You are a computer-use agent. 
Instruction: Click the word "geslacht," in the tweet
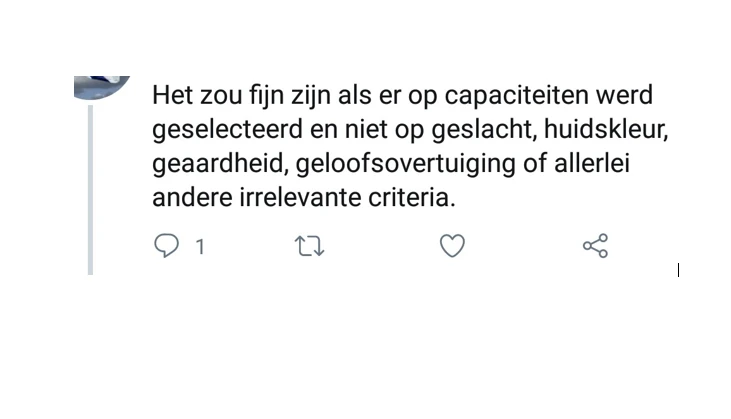coord(484,130)
